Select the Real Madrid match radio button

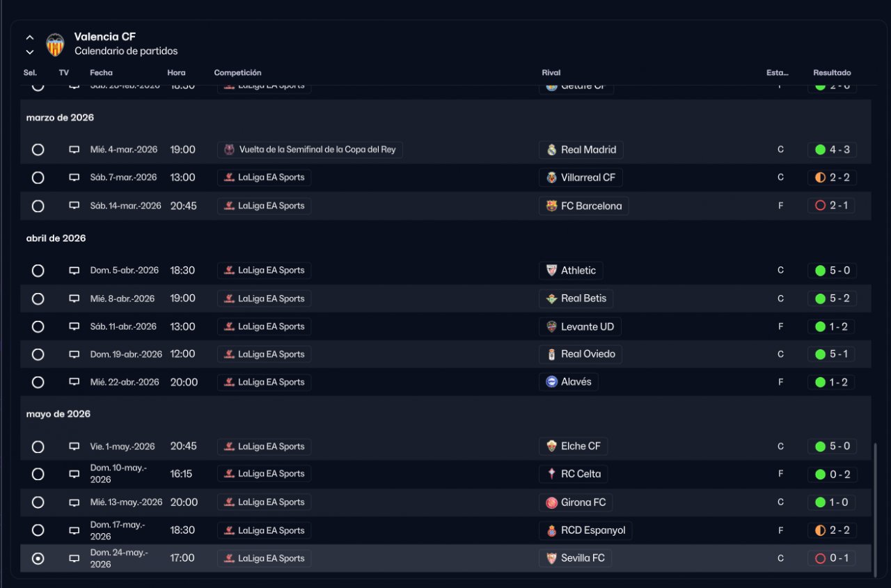coord(38,150)
